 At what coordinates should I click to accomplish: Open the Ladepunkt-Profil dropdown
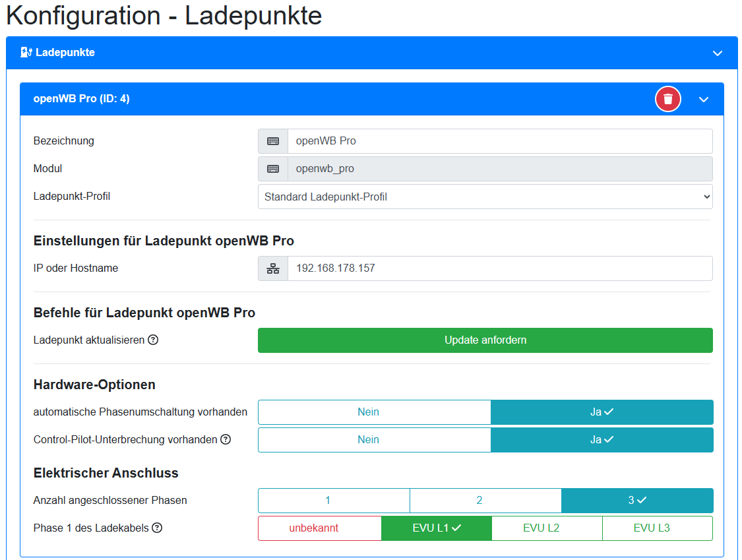(x=485, y=197)
